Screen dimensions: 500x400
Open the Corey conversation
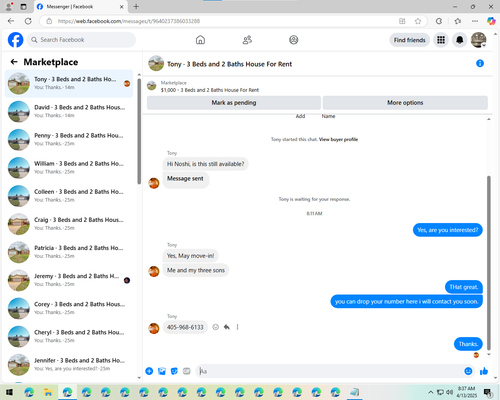69,308
